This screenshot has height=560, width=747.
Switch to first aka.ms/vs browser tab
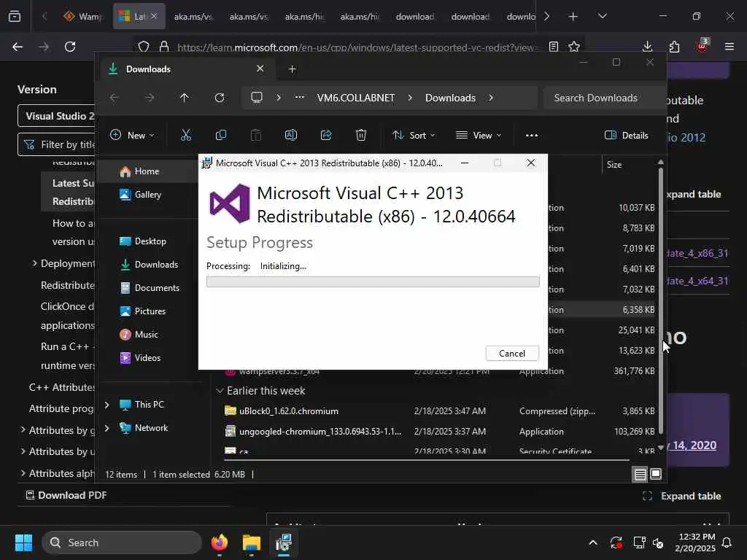point(193,16)
